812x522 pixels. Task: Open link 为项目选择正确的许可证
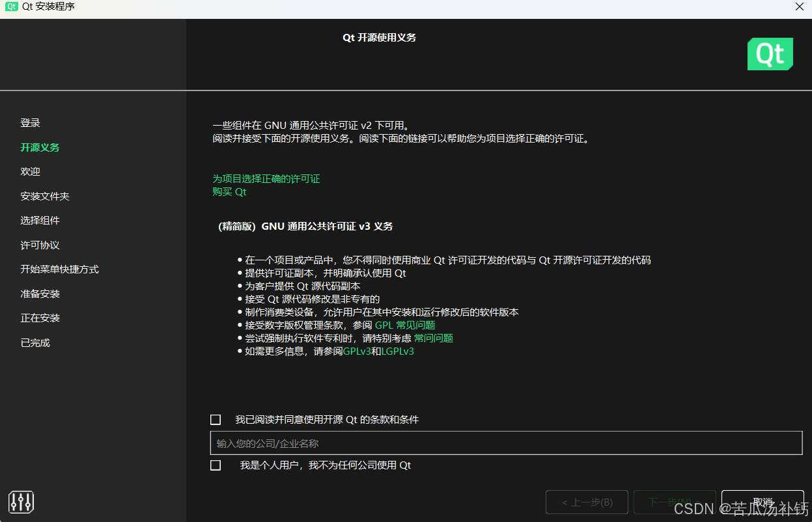tap(266, 178)
